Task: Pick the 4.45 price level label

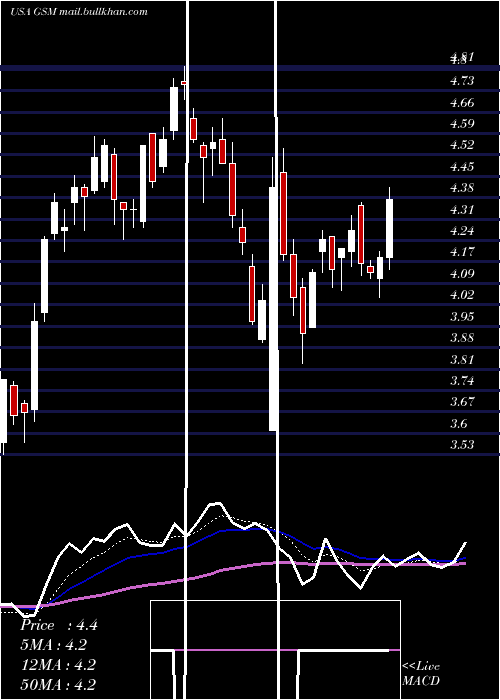Action: 462,167
